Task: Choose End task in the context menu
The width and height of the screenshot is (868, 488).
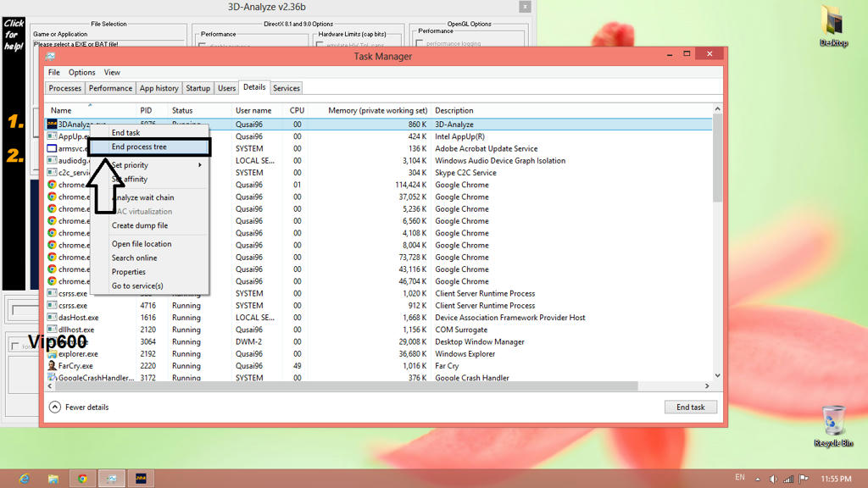Action: tap(149, 133)
